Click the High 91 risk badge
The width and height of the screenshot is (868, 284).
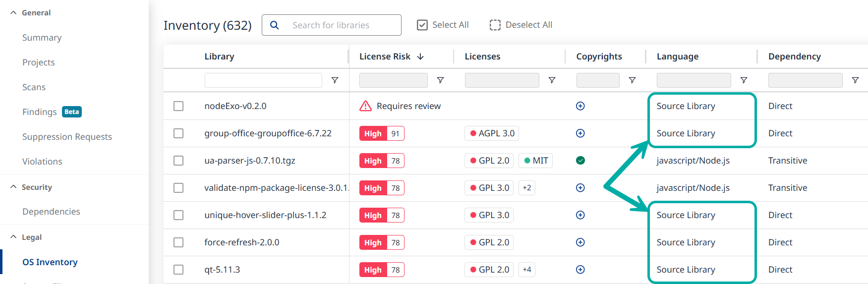pyautogui.click(x=381, y=133)
